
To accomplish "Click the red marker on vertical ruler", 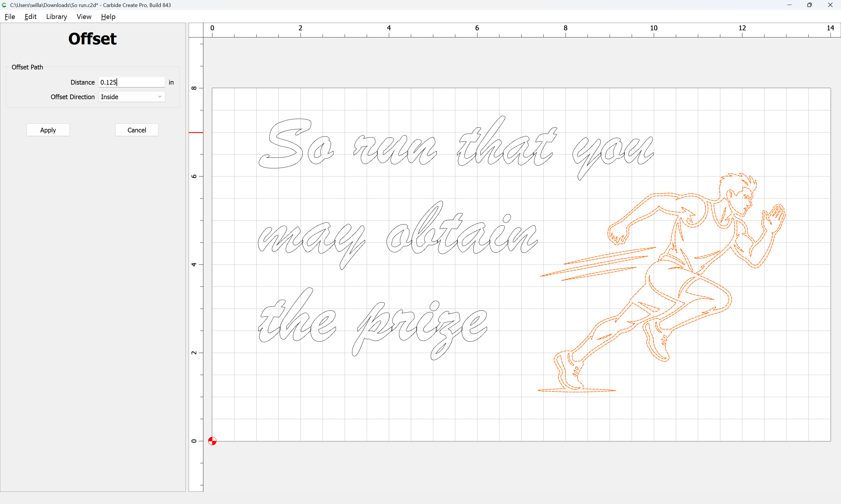I will point(196,132).
